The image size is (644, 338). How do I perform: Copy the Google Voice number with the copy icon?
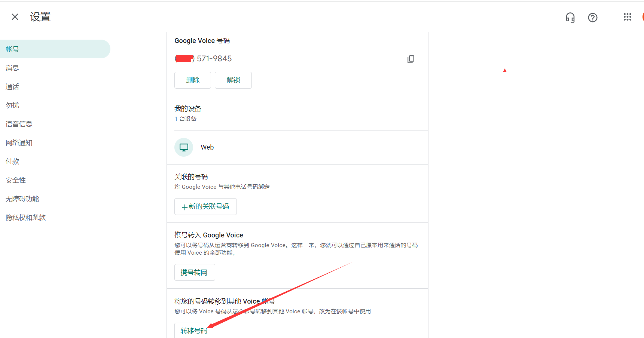pos(411,59)
